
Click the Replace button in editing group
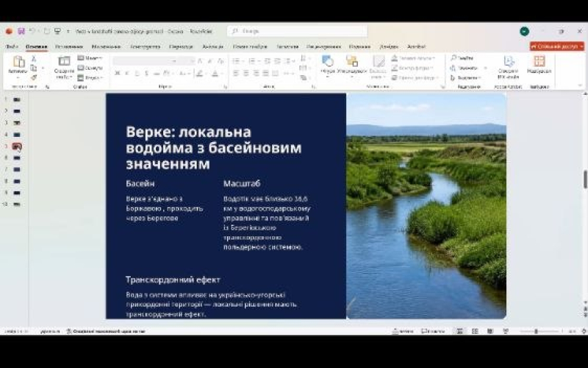pos(468,68)
